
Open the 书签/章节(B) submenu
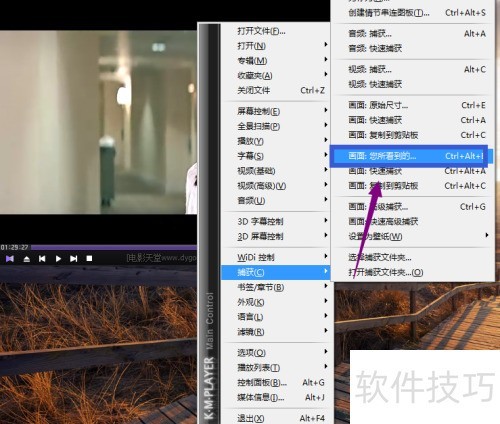[276, 287]
